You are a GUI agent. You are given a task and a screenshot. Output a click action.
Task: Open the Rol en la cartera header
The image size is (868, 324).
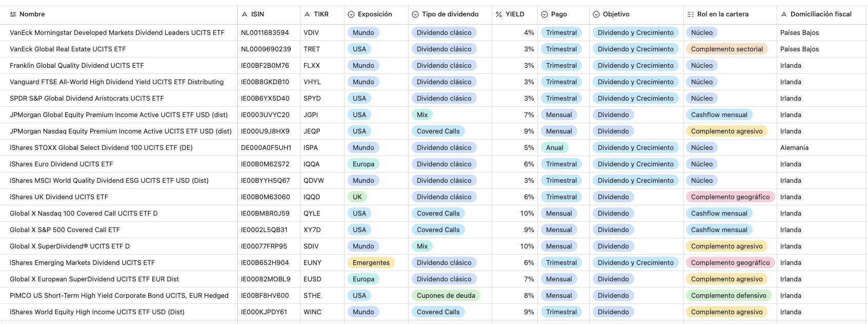pyautogui.click(x=730, y=14)
